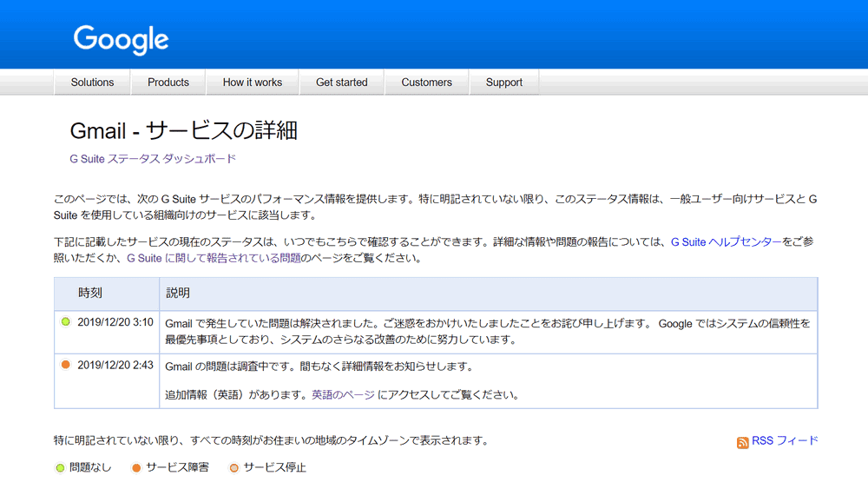Subscribe via RSS フィード link
Image resolution: width=868 pixels, height=502 pixels.
click(x=785, y=441)
